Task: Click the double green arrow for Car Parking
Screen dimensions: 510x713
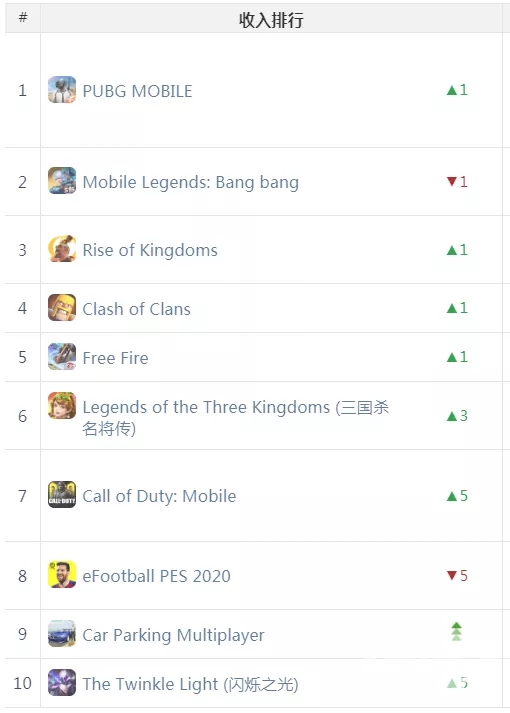Action: pyautogui.click(x=456, y=632)
